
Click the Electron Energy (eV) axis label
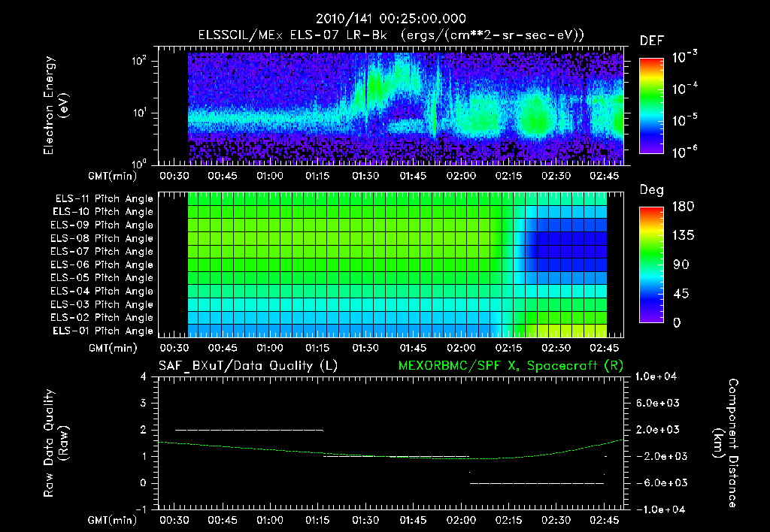[x=56, y=105]
